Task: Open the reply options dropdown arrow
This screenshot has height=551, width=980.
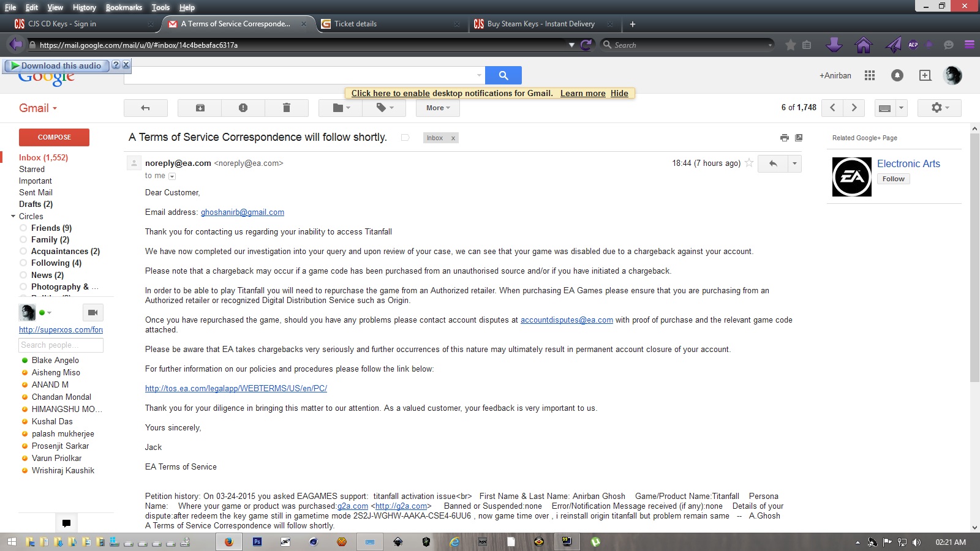Action: 794,163
